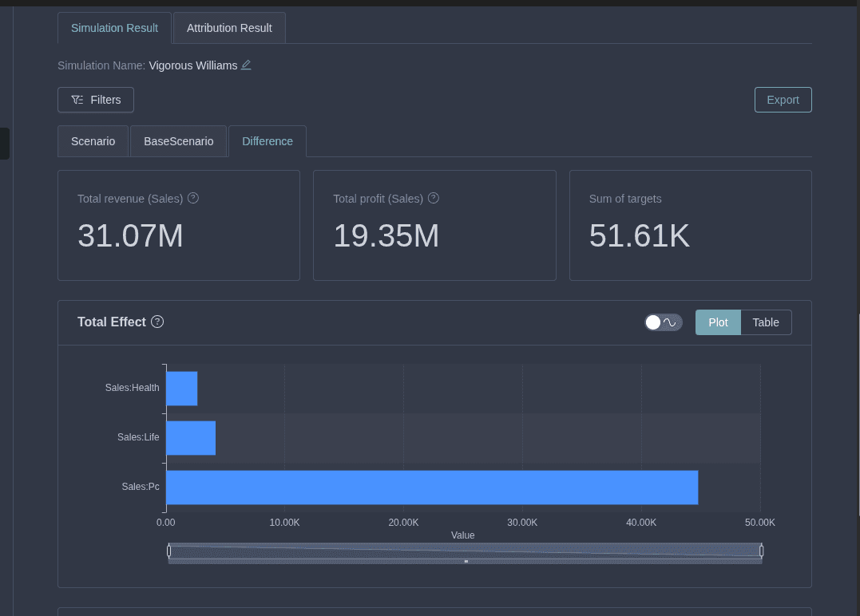Click the help icon beside Total revenue (Sales)
Viewport: 860px width, 616px height.
pos(192,198)
